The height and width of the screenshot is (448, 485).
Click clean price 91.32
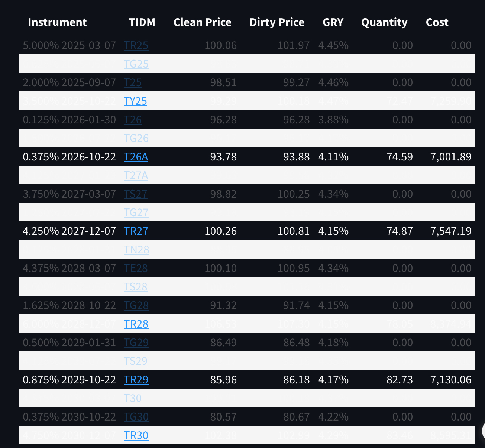(223, 305)
